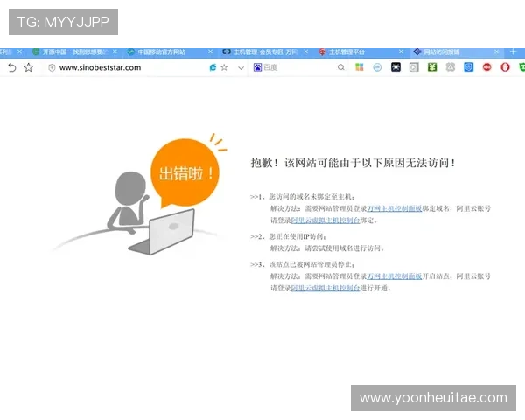The image size is (525, 420).
Task: Click text 您正在使用IP访问
Action: pos(296,236)
